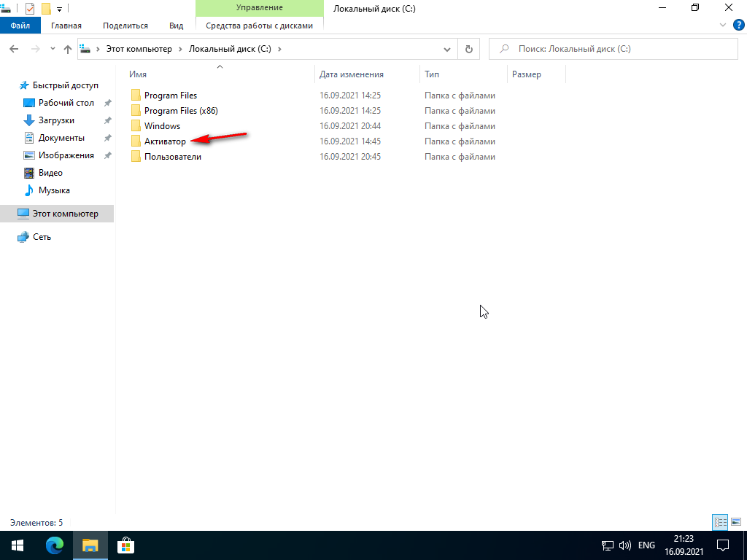The height and width of the screenshot is (560, 747).
Task: Expand the chevron after Локальный диск (C:) breadcrumb
Action: tap(279, 49)
